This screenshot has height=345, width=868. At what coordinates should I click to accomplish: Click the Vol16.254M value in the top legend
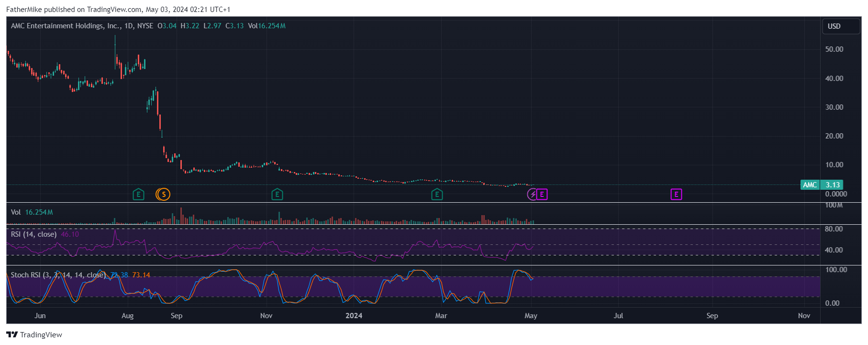267,26
